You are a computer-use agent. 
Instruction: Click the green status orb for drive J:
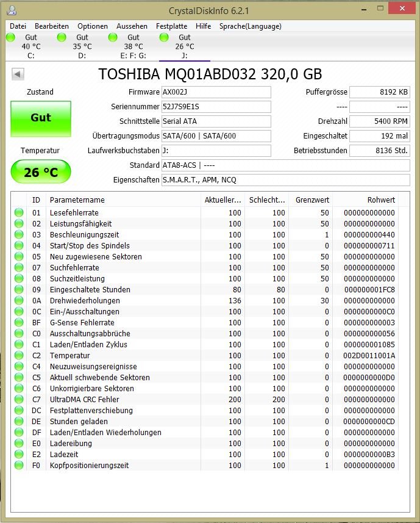pyautogui.click(x=164, y=37)
